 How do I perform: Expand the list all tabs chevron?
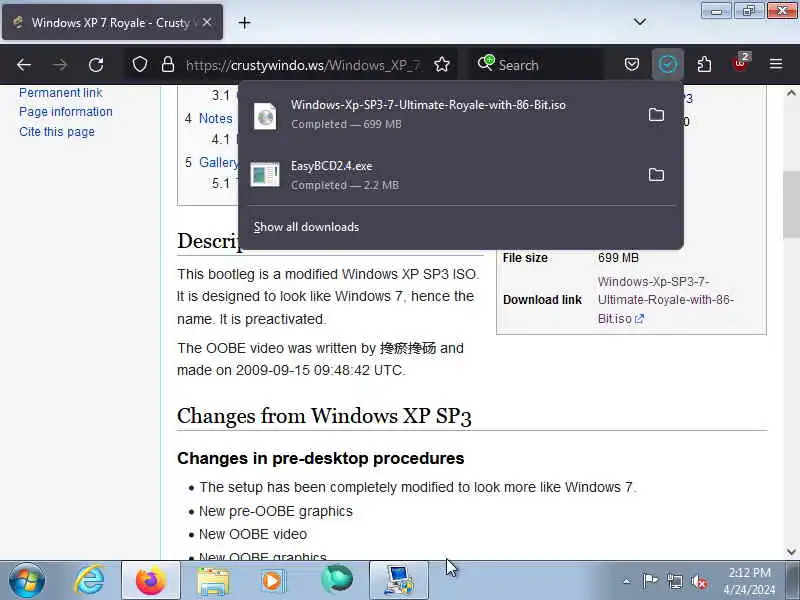[x=640, y=22]
